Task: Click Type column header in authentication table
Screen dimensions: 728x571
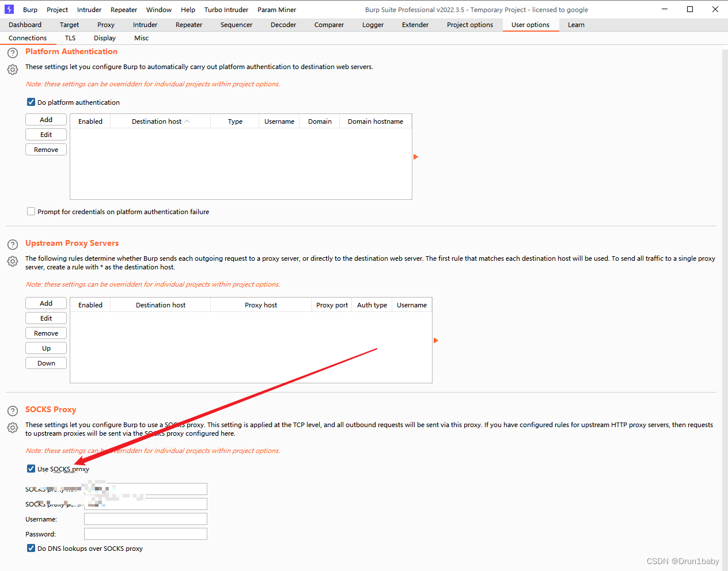Action: (x=235, y=121)
